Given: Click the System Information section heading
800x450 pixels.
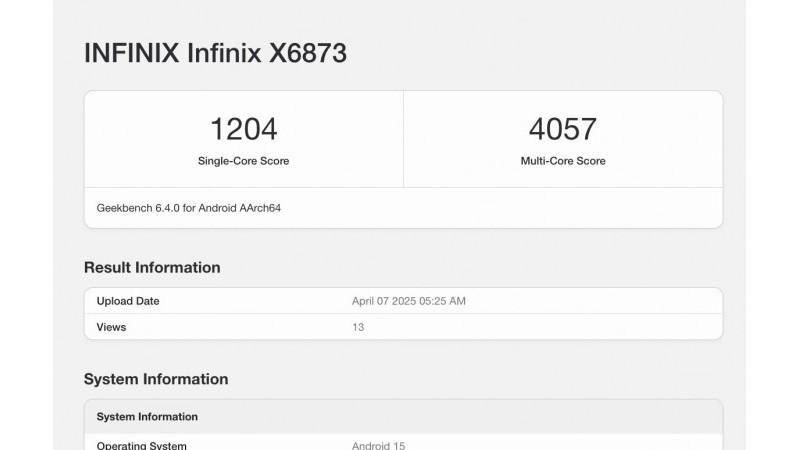Looking at the screenshot, I should 156,379.
